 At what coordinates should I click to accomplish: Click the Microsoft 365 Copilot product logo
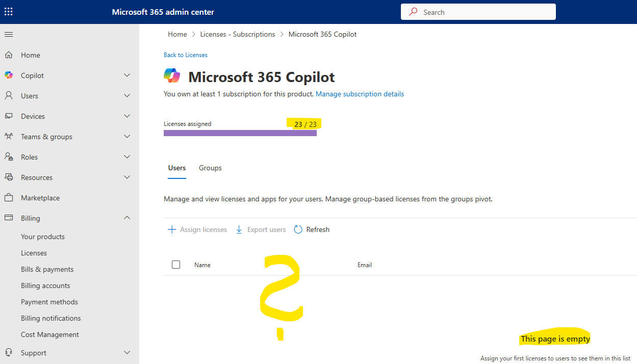(x=172, y=75)
